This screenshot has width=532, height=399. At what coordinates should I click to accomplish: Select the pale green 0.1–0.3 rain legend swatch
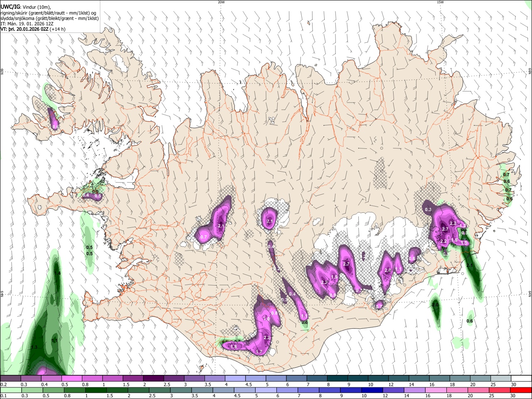tap(10, 390)
